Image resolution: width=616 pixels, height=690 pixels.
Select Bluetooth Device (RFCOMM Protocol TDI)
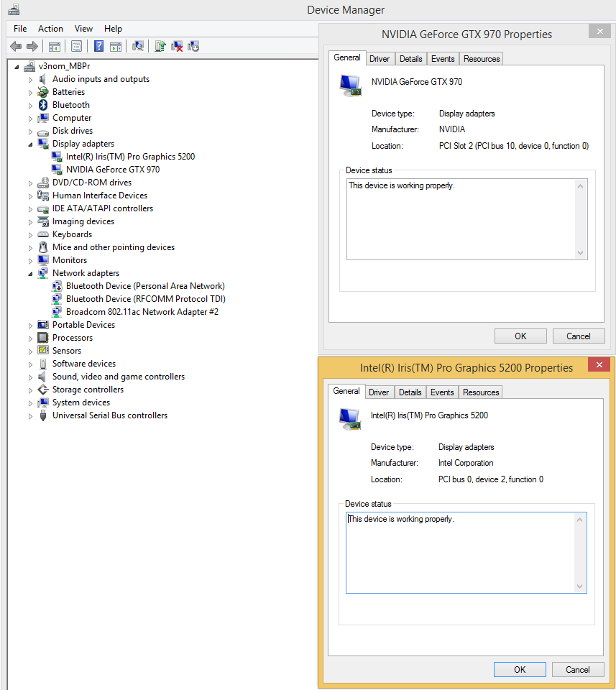coord(146,299)
